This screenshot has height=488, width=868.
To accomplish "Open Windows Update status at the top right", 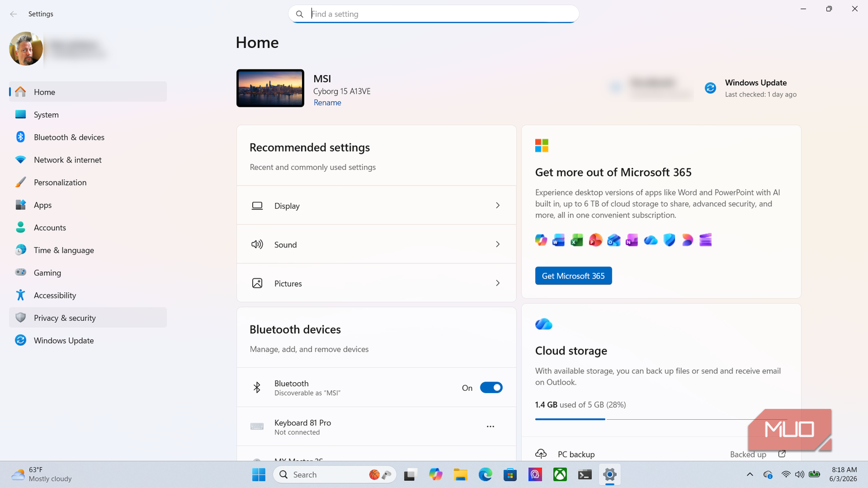I will (751, 88).
